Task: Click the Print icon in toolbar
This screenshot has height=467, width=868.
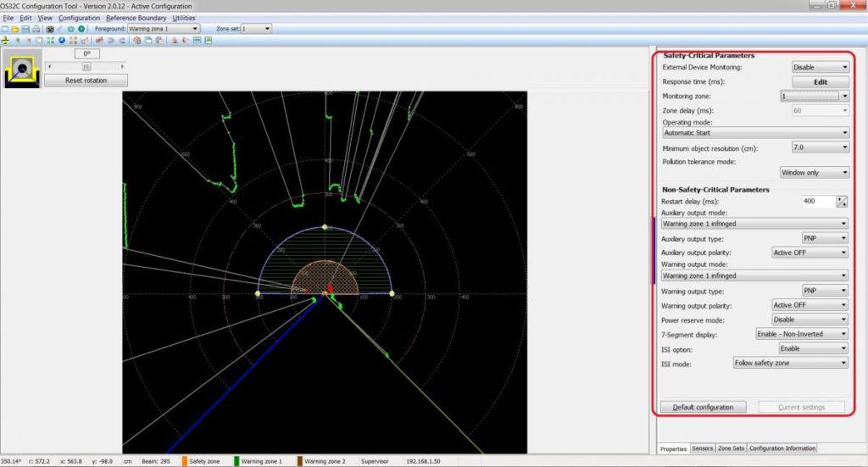Action: coord(36,29)
